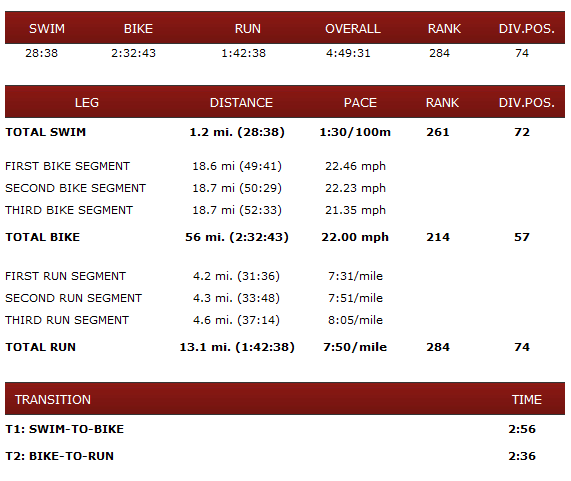
Task: Select 13.1 mi. (1:42:38) total run distance
Action: pos(237,347)
